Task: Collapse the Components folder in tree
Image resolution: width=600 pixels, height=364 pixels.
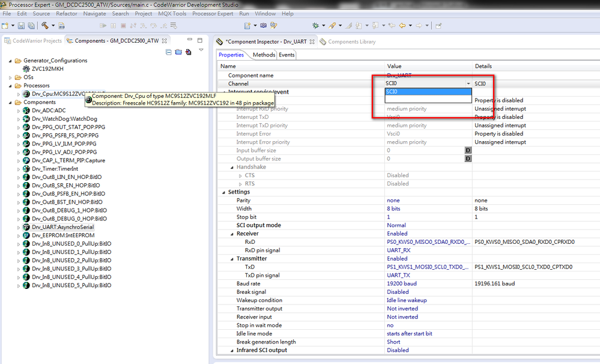Action: coord(10,103)
